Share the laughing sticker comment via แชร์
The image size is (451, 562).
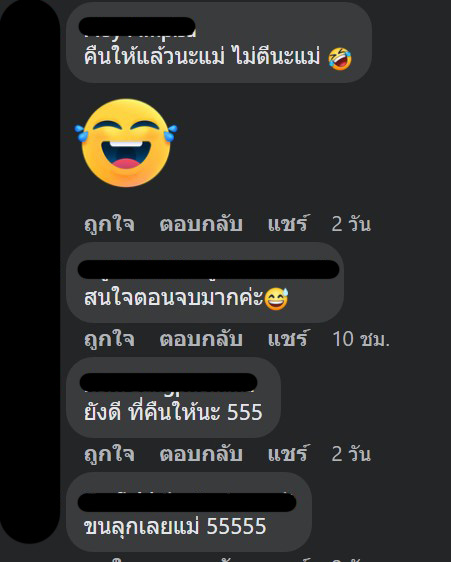point(288,224)
